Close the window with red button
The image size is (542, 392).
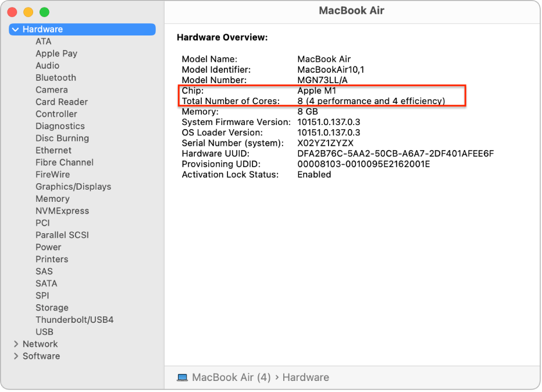[12, 12]
